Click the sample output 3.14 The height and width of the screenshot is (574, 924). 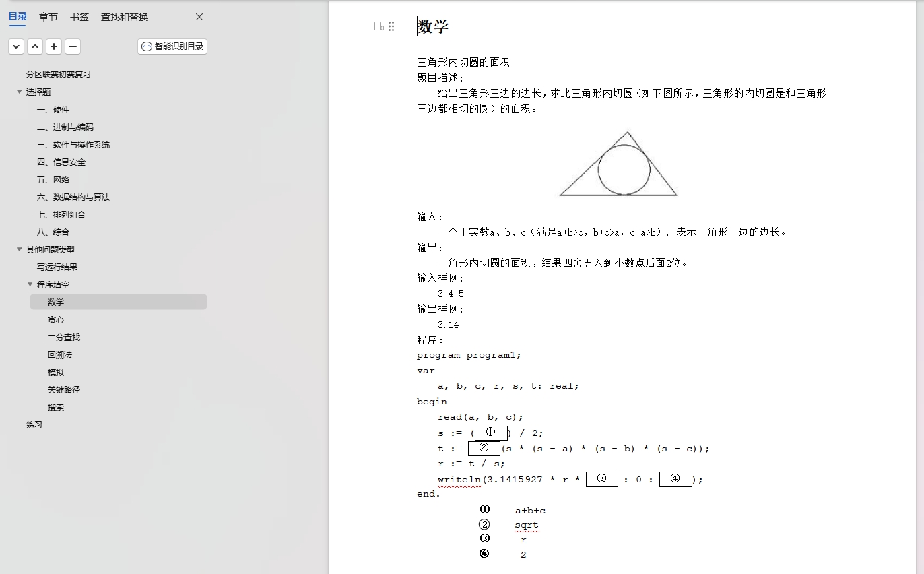(x=448, y=325)
